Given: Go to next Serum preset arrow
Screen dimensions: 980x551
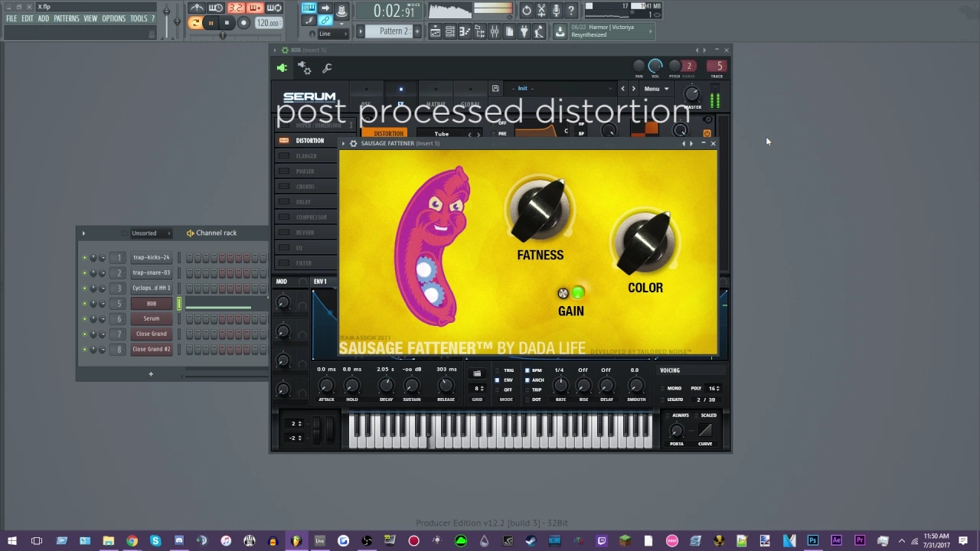Looking at the screenshot, I should click(633, 89).
